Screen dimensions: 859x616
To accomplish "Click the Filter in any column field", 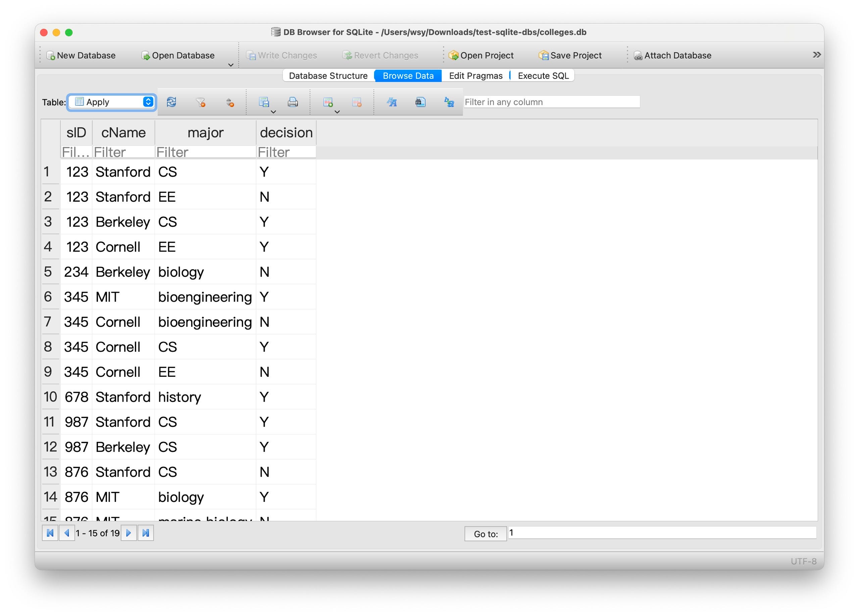I will click(552, 102).
